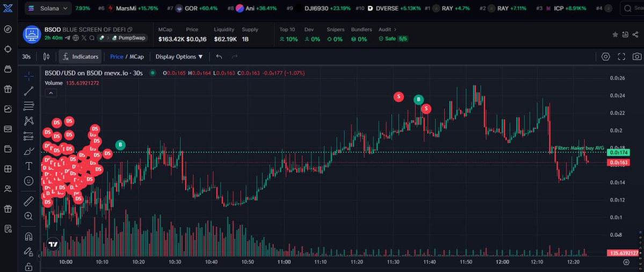Search BSOD with magnifier icon

pyautogui.click(x=91, y=38)
